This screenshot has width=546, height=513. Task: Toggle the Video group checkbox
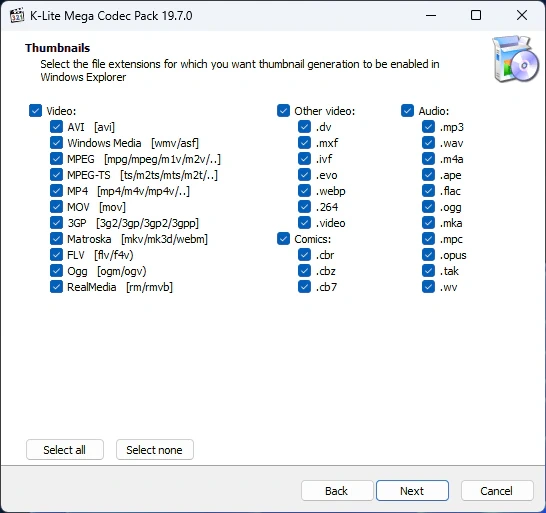point(35,111)
